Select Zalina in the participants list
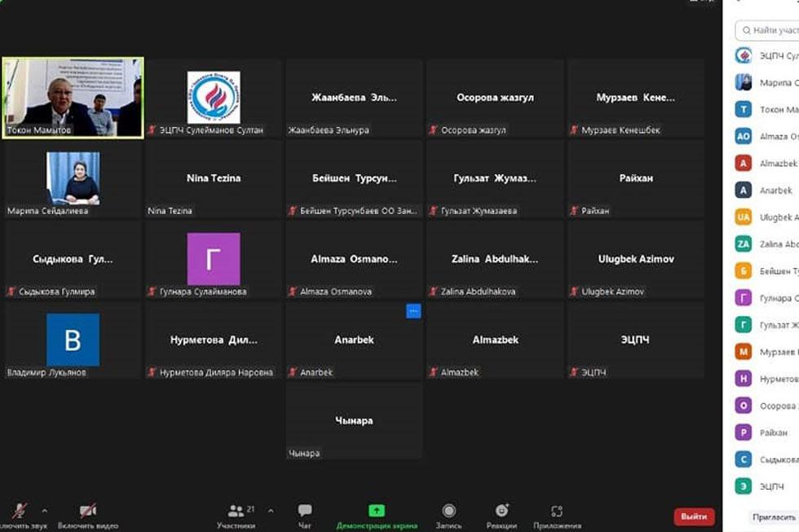799x532 pixels. point(766,244)
